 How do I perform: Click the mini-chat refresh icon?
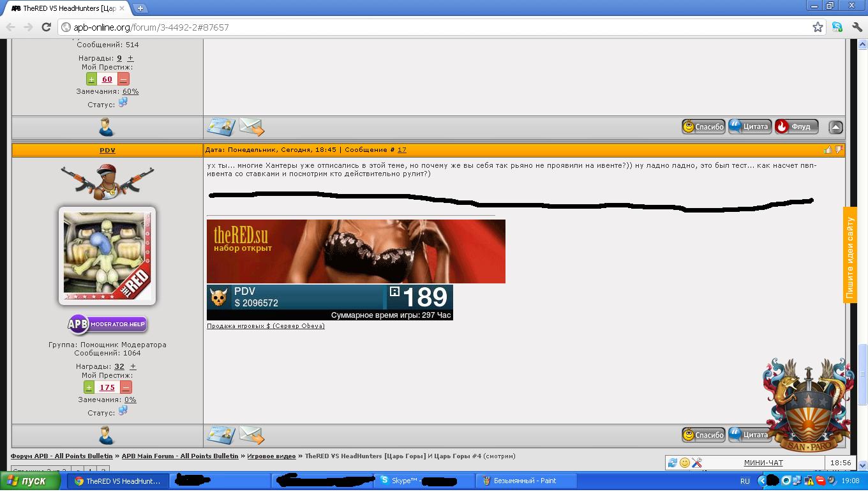point(673,463)
